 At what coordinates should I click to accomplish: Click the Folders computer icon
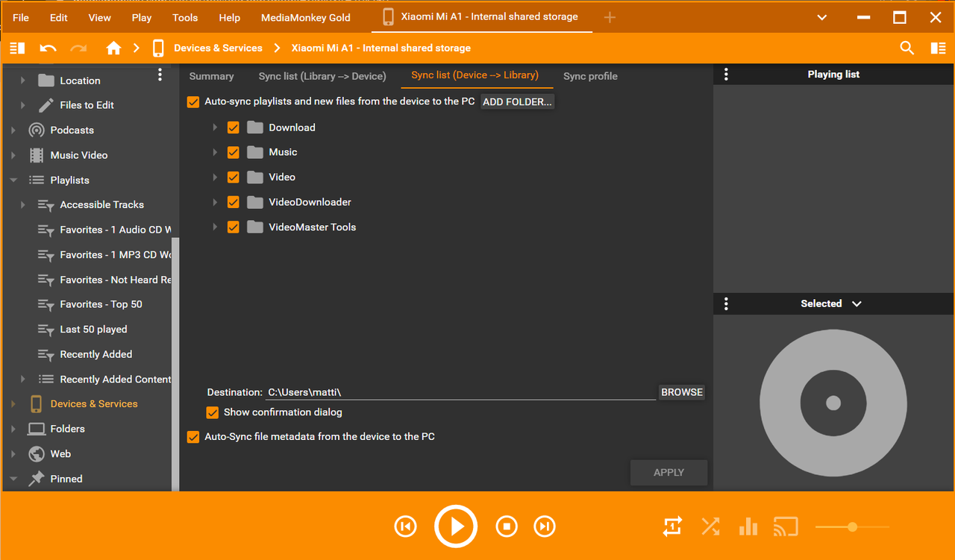37,429
